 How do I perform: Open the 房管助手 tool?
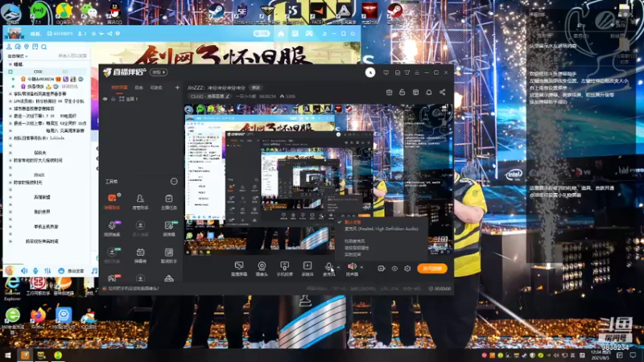point(140,202)
